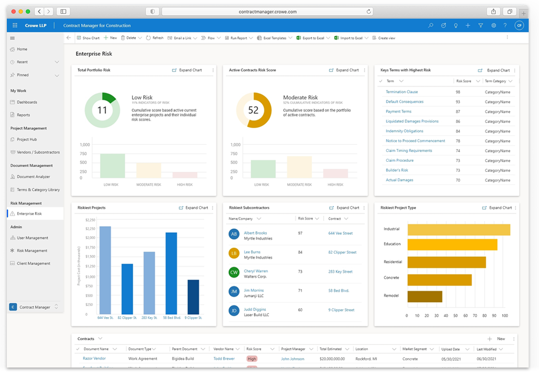Go to Project Hub in sidebar
Screen dimensions: 539x392
[x=27, y=140]
